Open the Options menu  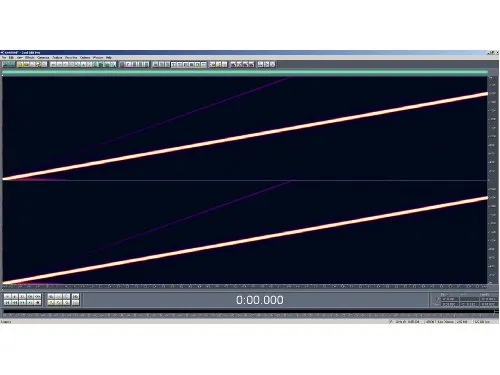coord(85,58)
